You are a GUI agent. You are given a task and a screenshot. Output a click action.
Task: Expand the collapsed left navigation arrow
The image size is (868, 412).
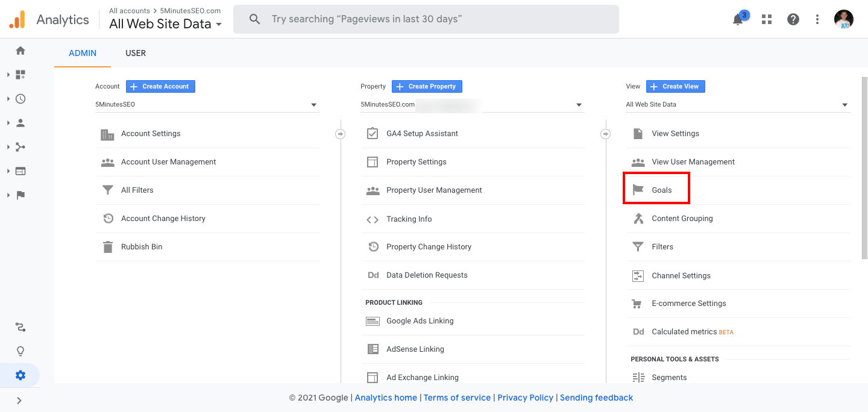point(19,400)
